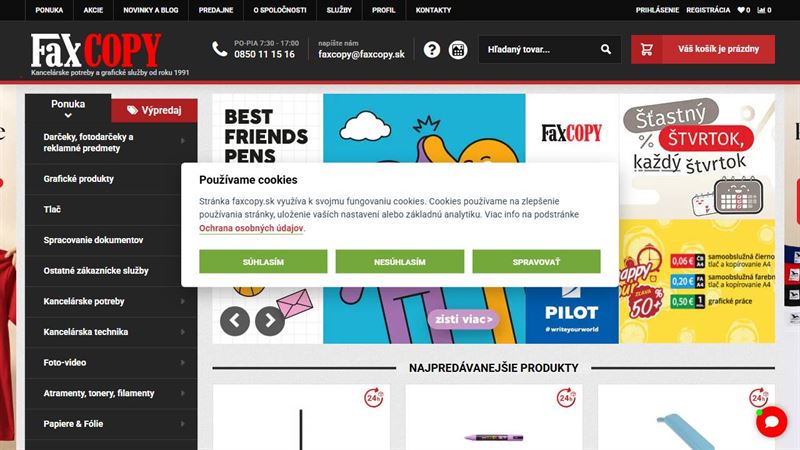Decline cookies with Nesúhlasím button
Viewport: 800px width, 450px height.
(399, 261)
